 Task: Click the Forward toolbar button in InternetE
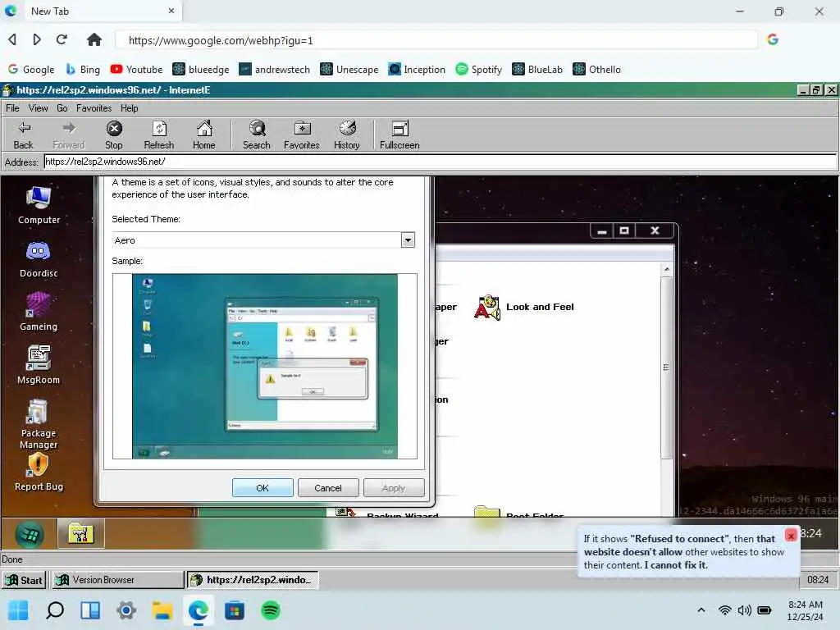click(x=69, y=135)
